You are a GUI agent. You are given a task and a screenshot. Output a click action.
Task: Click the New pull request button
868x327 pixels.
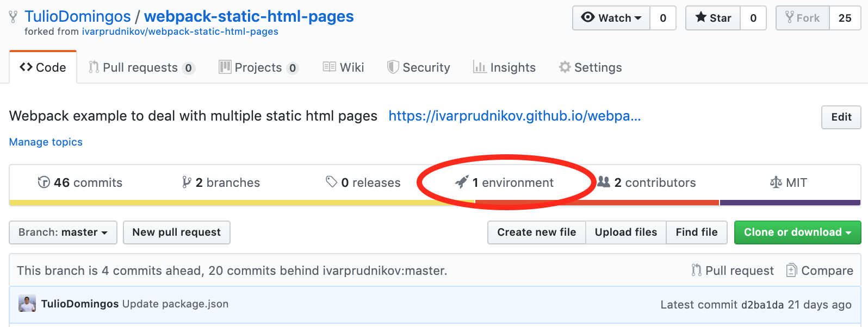point(177,232)
